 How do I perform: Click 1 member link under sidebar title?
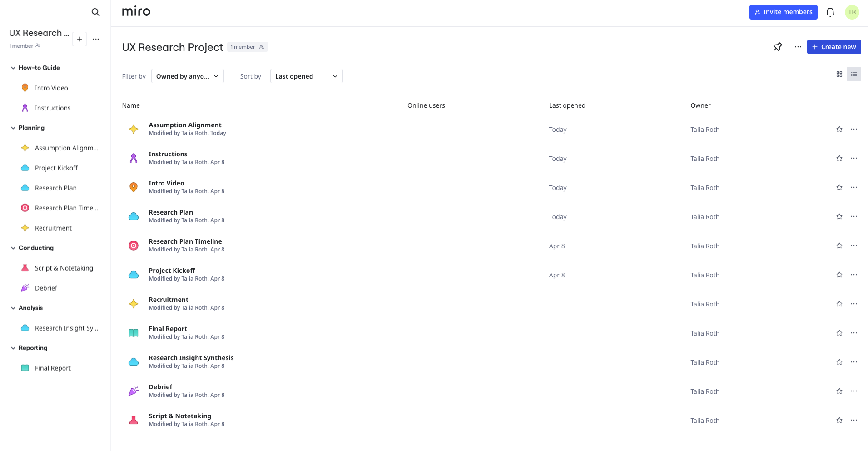point(25,46)
